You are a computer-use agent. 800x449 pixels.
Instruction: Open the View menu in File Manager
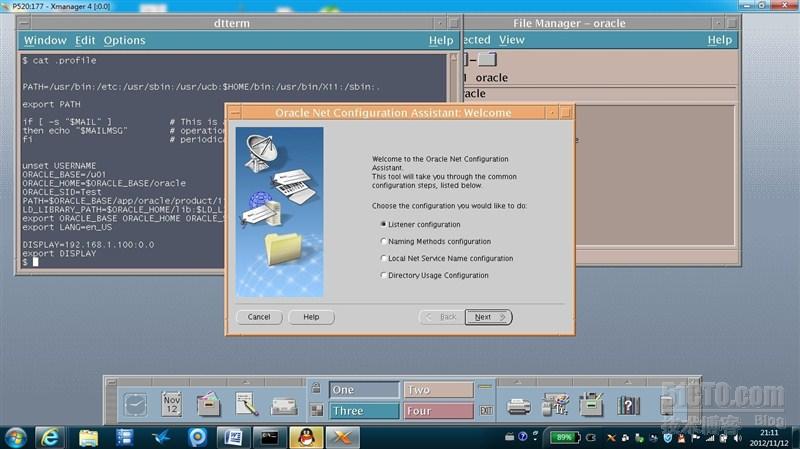pos(511,40)
